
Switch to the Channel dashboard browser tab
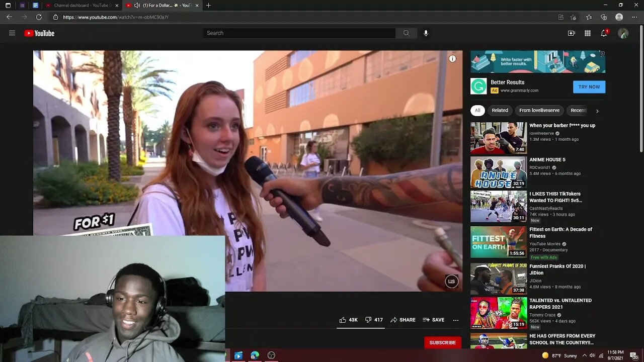[82, 5]
